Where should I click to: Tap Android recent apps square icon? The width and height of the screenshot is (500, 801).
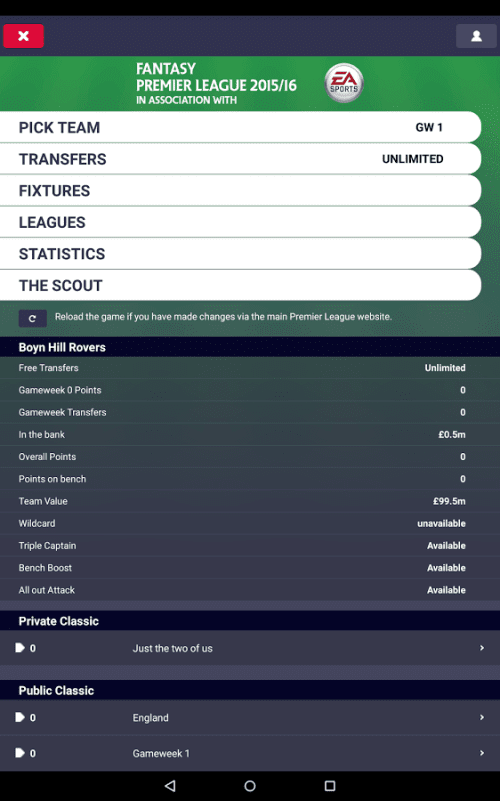click(330, 785)
